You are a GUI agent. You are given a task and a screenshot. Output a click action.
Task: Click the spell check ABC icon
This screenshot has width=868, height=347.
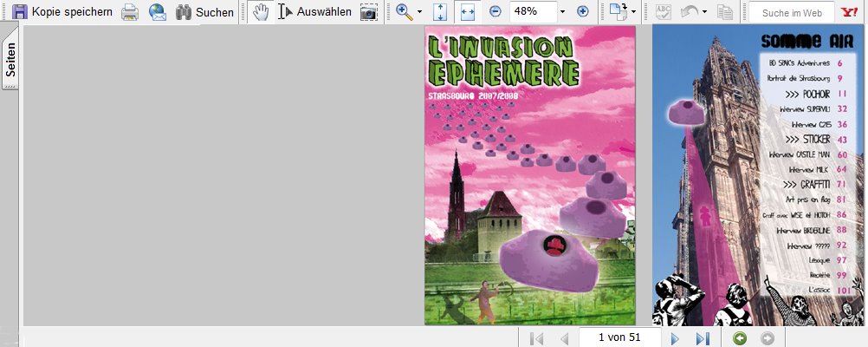pos(664,11)
